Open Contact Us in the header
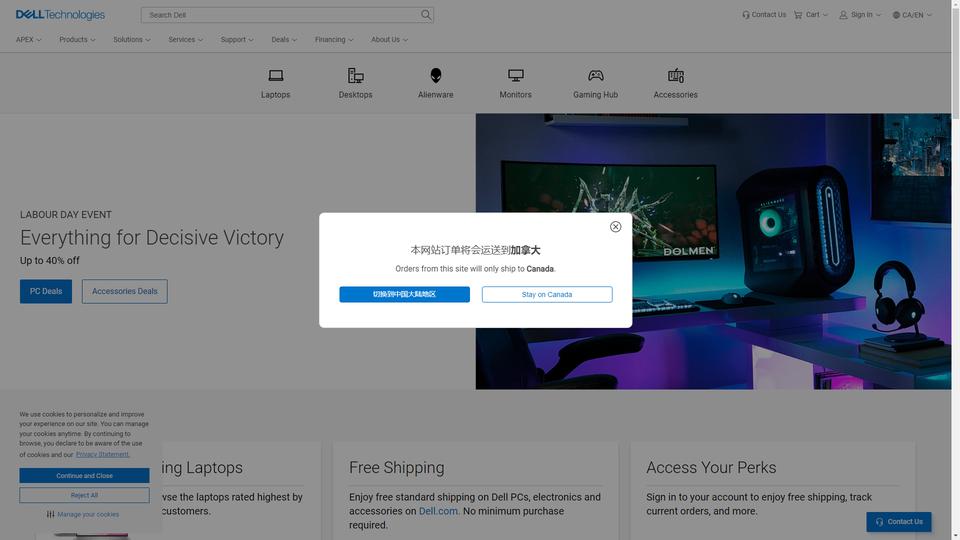960x540 pixels. pos(764,15)
